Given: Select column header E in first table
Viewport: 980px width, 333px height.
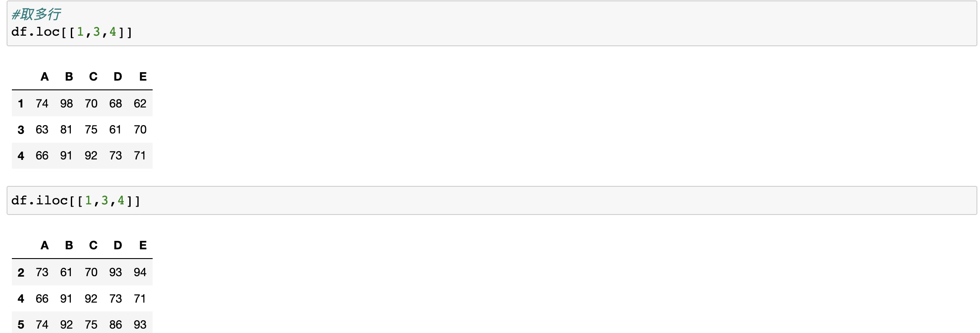Looking at the screenshot, I should point(143,77).
